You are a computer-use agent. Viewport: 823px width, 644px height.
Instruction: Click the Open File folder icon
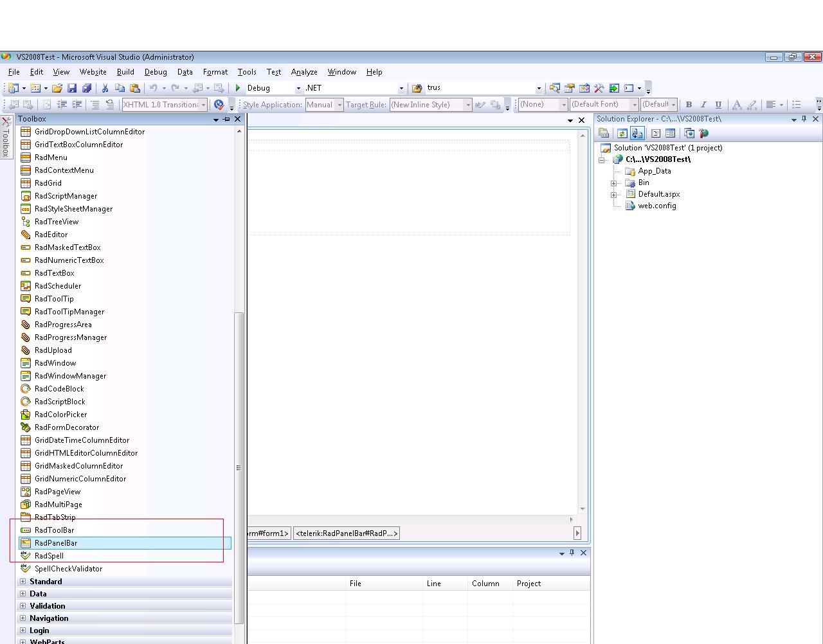point(57,88)
